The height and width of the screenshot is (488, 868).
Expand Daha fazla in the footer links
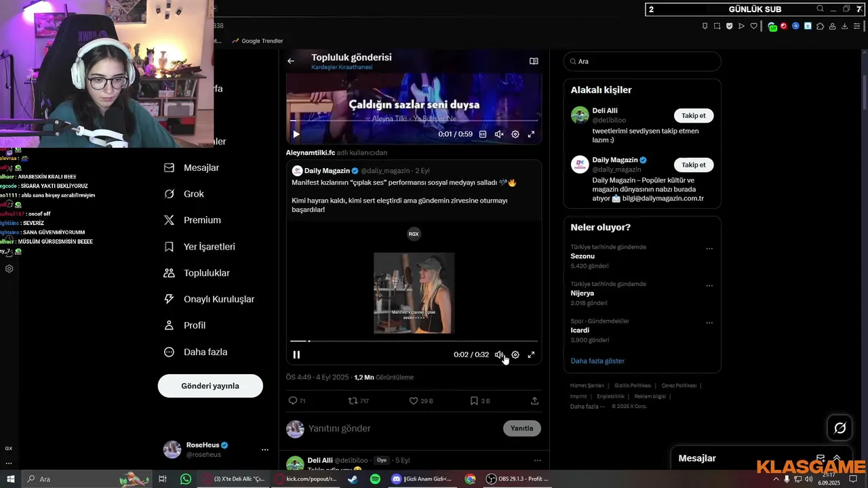587,406
